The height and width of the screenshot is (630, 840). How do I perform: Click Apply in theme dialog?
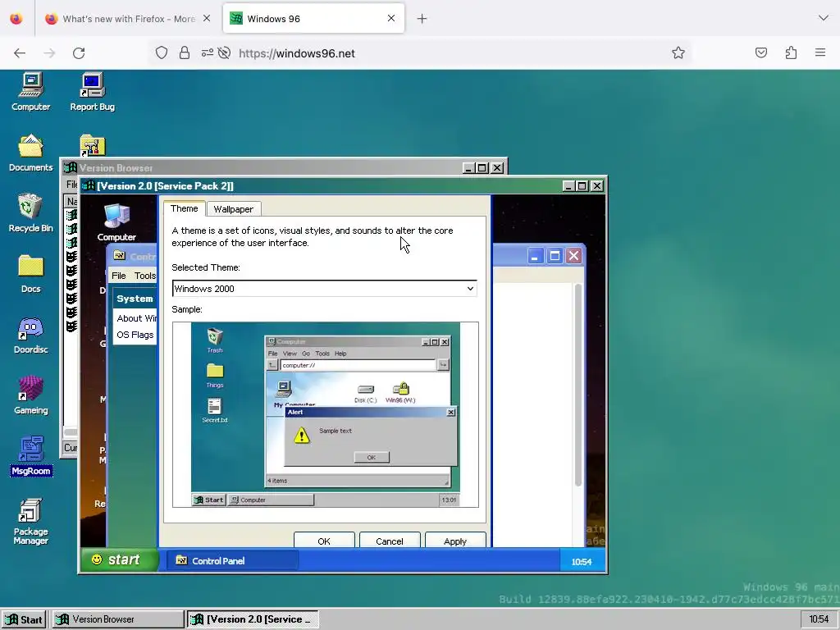(455, 541)
